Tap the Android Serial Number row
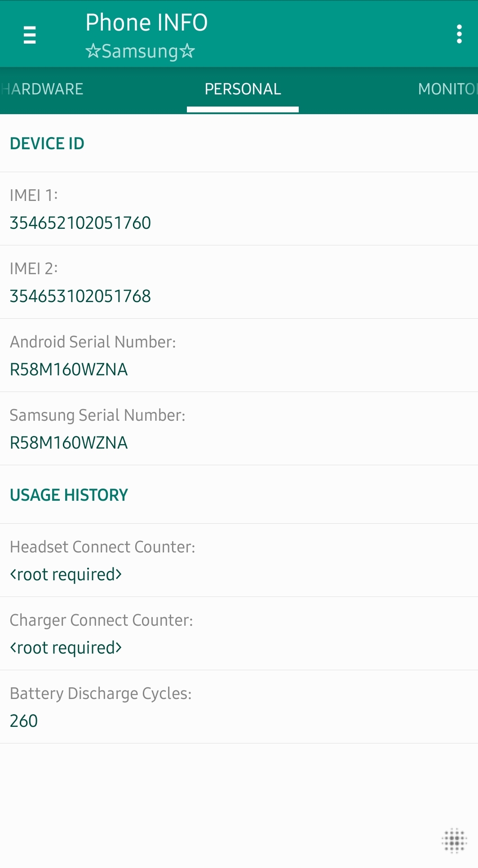Screen dimensions: 478x868 [x=92, y=342]
